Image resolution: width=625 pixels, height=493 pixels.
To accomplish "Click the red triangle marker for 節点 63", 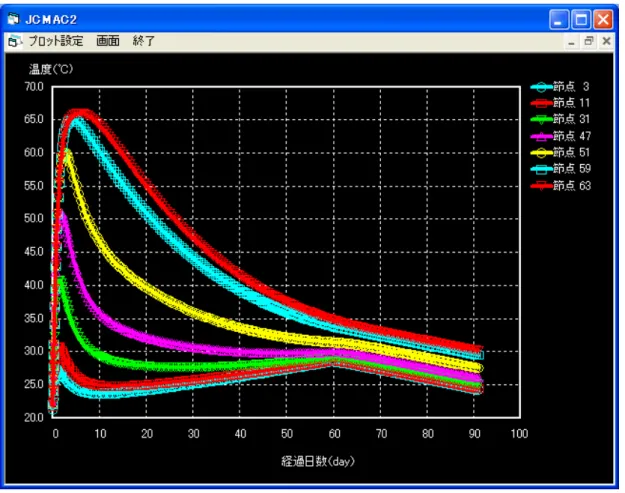I will pos(541,186).
